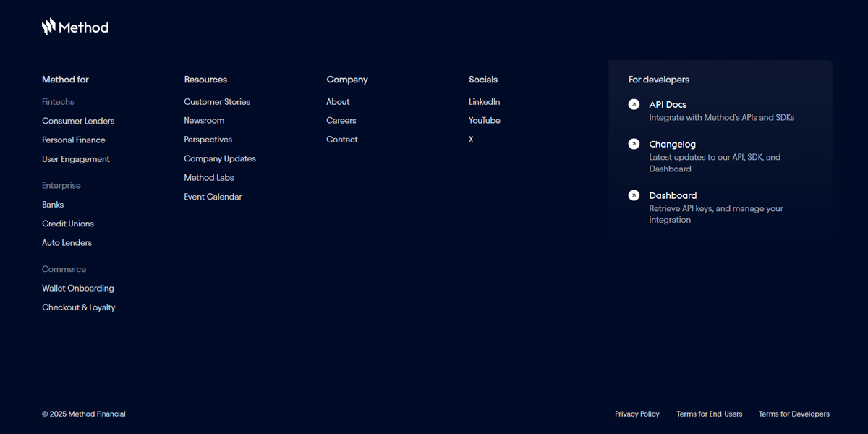
Task: Select the User Engagement link
Action: click(76, 159)
